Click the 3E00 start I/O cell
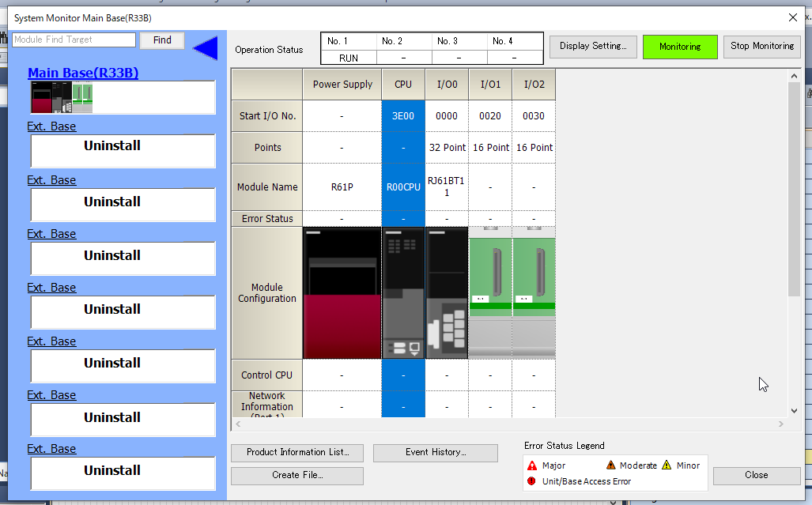The image size is (812, 505). [x=403, y=116]
